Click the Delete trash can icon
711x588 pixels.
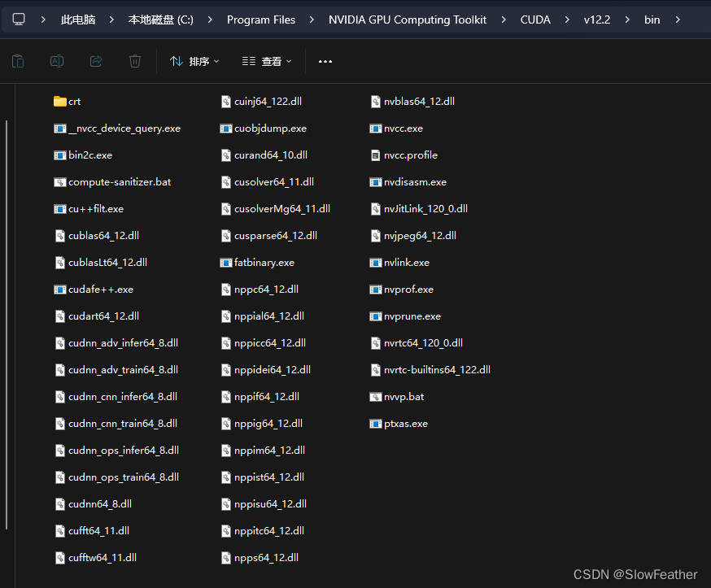pyautogui.click(x=135, y=61)
